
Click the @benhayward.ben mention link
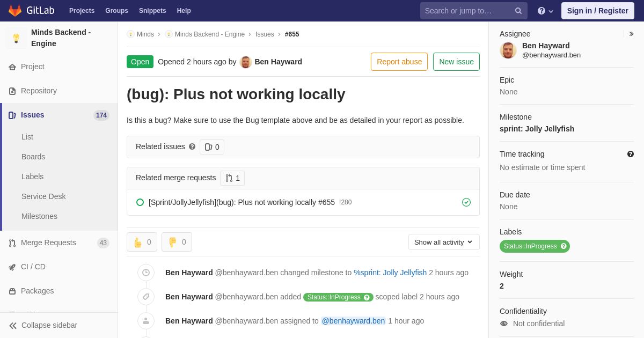(353, 321)
